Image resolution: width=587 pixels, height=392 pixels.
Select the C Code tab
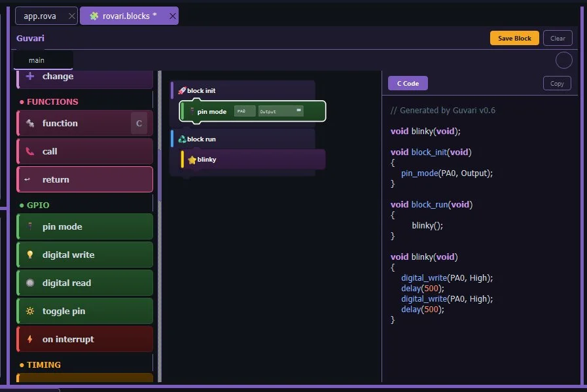[408, 84]
